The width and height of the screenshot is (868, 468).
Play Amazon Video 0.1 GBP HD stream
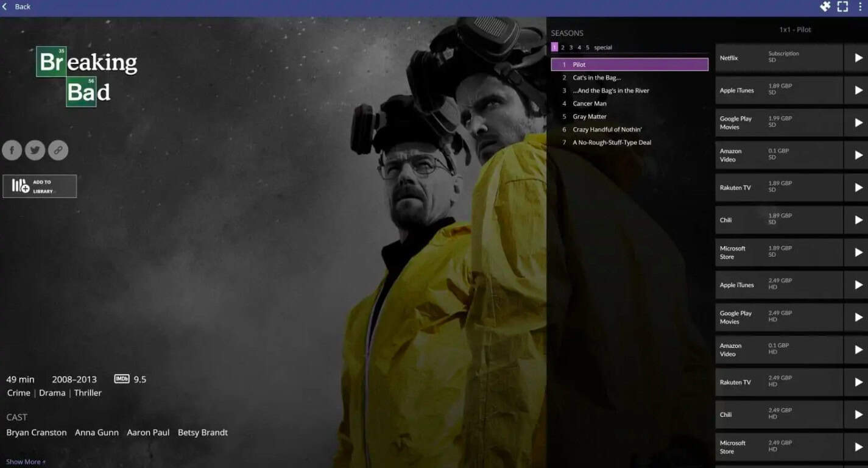[x=859, y=350]
